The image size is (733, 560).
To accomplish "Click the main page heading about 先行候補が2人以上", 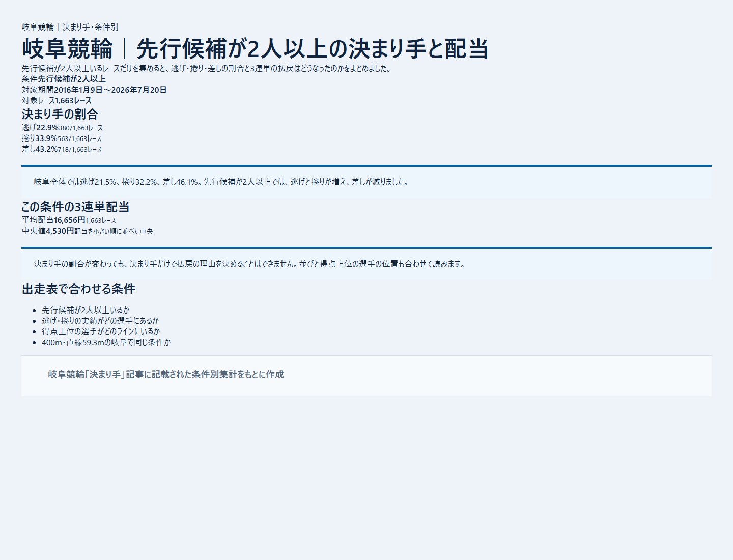I will [x=255, y=49].
